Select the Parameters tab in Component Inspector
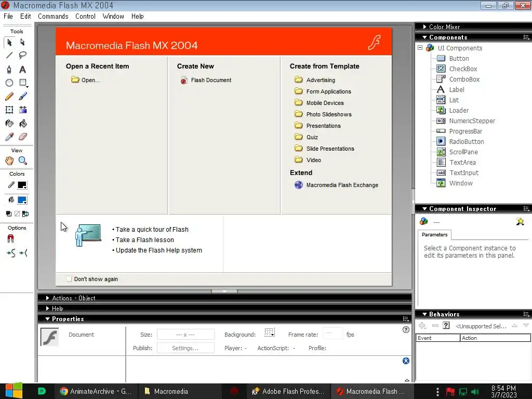 point(435,235)
